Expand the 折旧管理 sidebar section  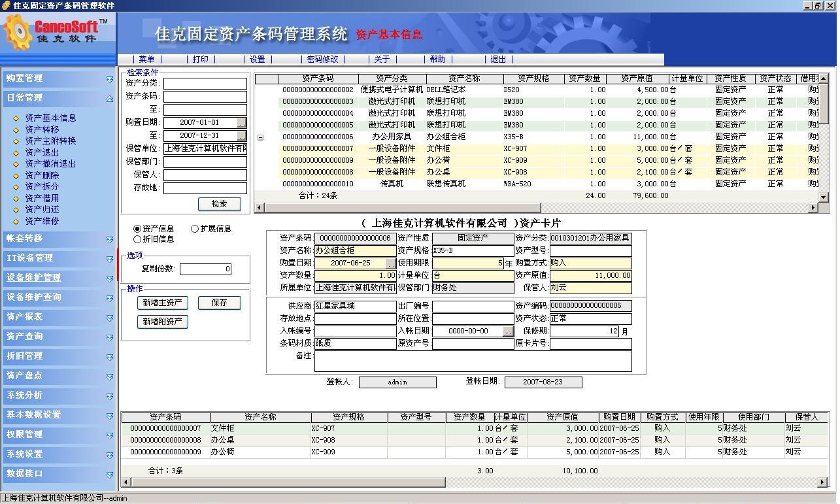(110, 357)
